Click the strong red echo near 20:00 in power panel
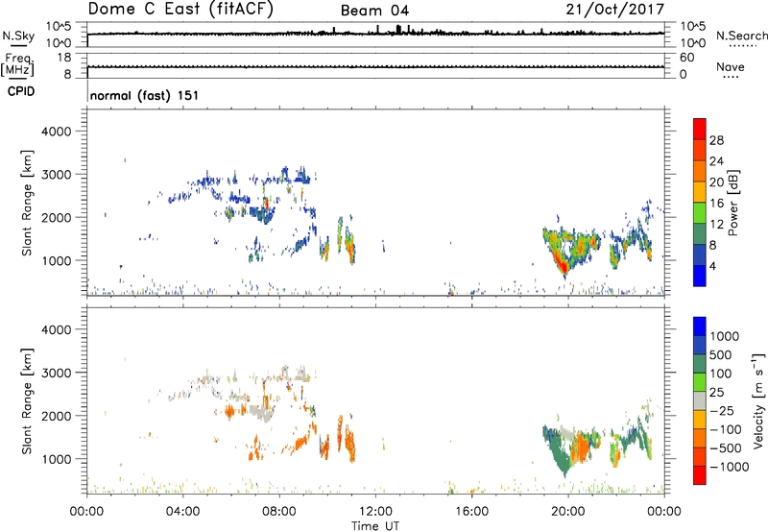 [562, 264]
